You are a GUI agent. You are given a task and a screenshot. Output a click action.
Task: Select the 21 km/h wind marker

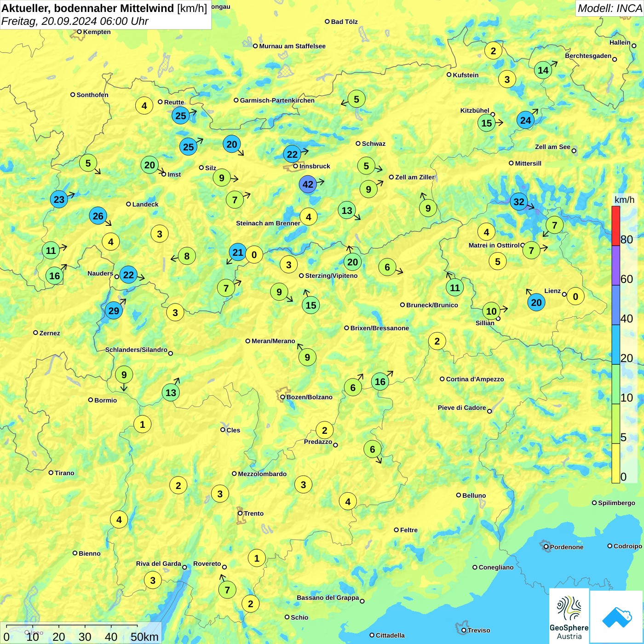coord(237,252)
